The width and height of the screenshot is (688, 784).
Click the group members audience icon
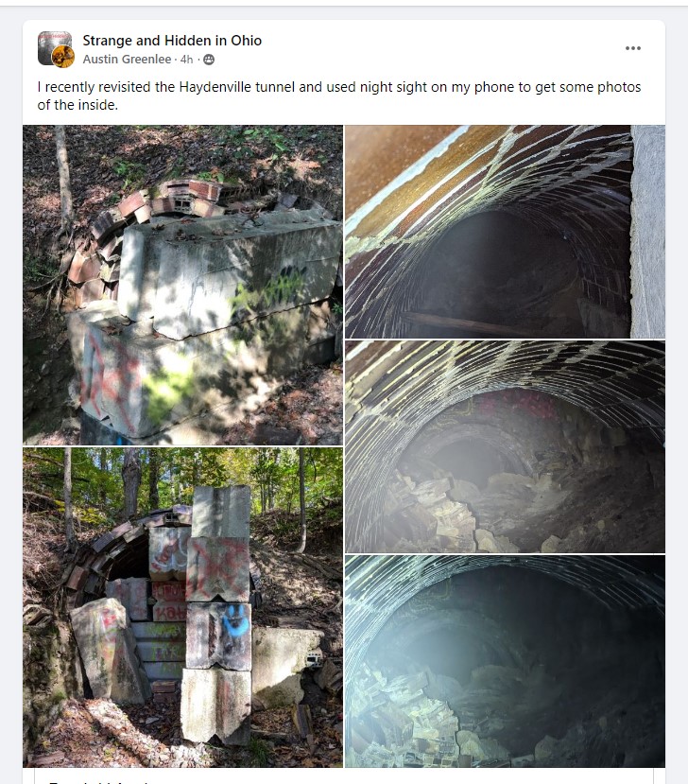click(x=209, y=60)
